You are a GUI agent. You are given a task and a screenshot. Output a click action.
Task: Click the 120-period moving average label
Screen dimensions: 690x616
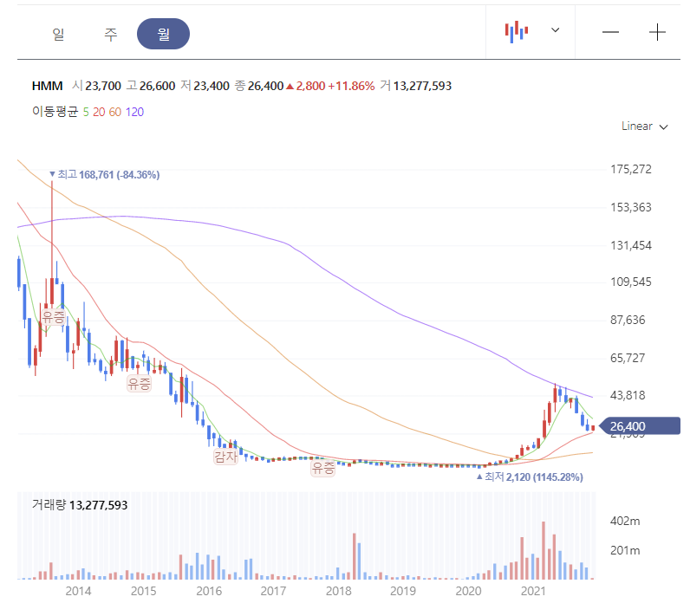coord(134,112)
